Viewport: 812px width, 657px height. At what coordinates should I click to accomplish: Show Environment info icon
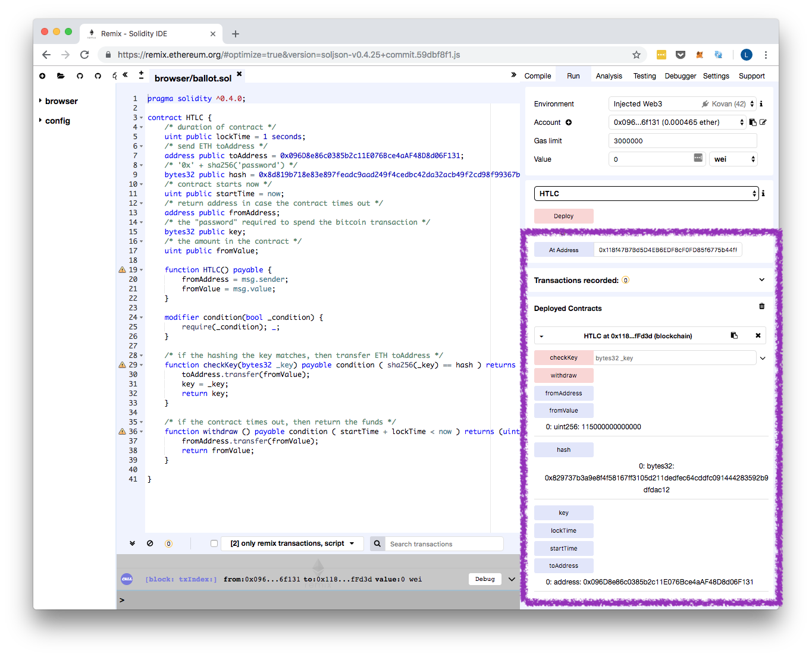pyautogui.click(x=761, y=103)
